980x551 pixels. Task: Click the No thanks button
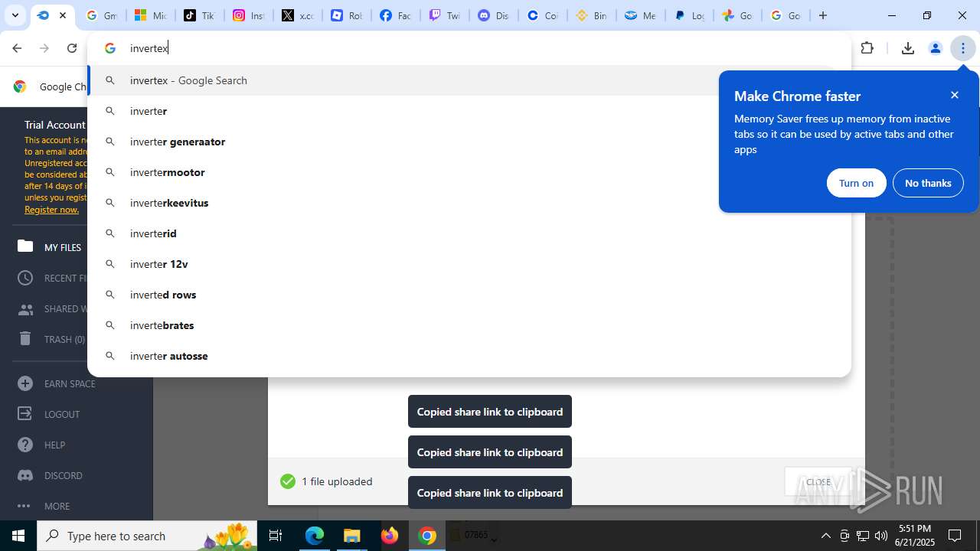coord(928,183)
